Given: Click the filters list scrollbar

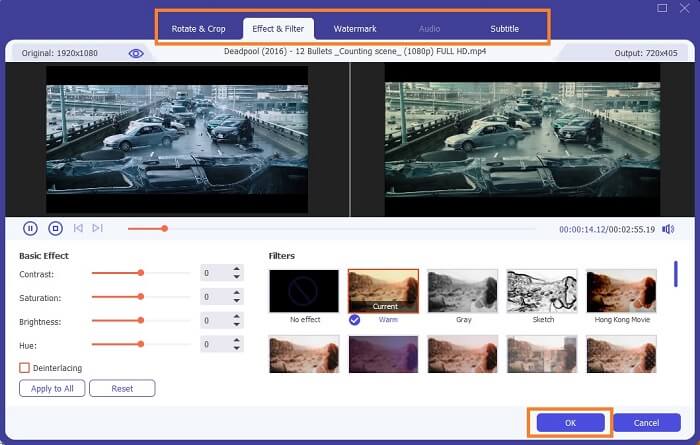Looking at the screenshot, I should tap(676, 274).
